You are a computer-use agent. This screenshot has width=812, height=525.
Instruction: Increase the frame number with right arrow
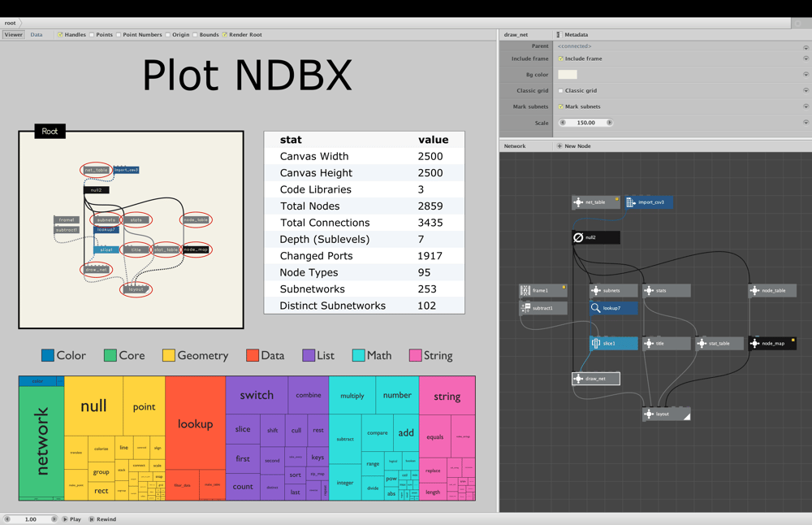(x=54, y=518)
